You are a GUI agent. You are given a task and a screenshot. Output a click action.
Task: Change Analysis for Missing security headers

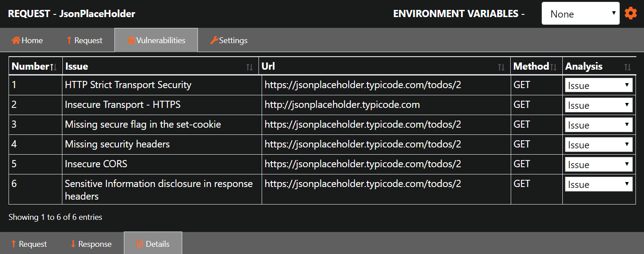coord(599,144)
